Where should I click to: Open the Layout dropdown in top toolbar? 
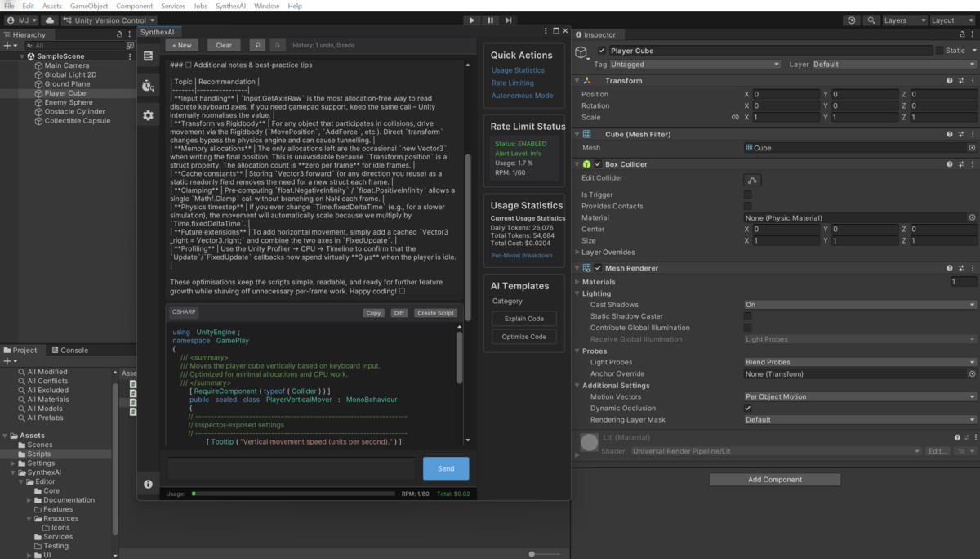point(953,20)
